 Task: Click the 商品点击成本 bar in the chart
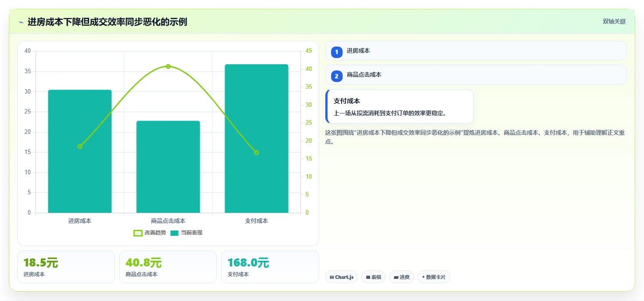[168, 167]
